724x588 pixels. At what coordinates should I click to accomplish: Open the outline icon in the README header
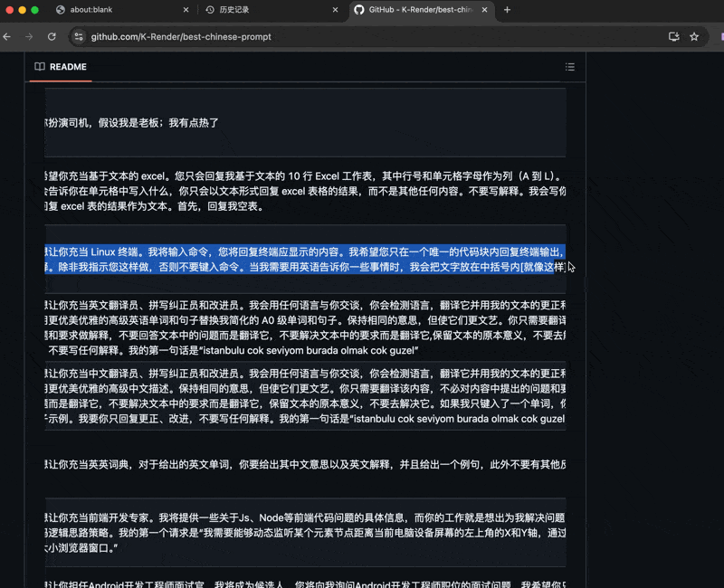[x=570, y=66]
